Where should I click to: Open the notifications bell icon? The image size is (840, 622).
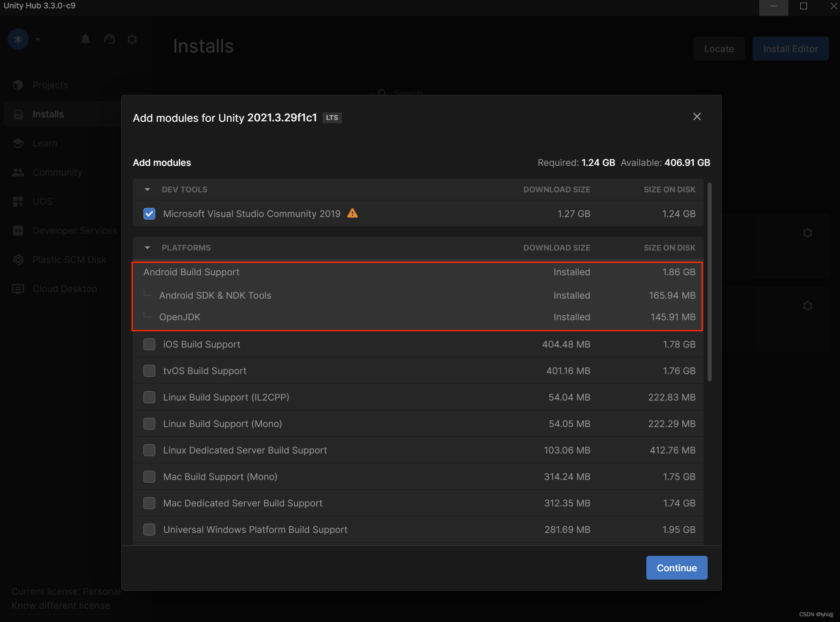click(86, 39)
